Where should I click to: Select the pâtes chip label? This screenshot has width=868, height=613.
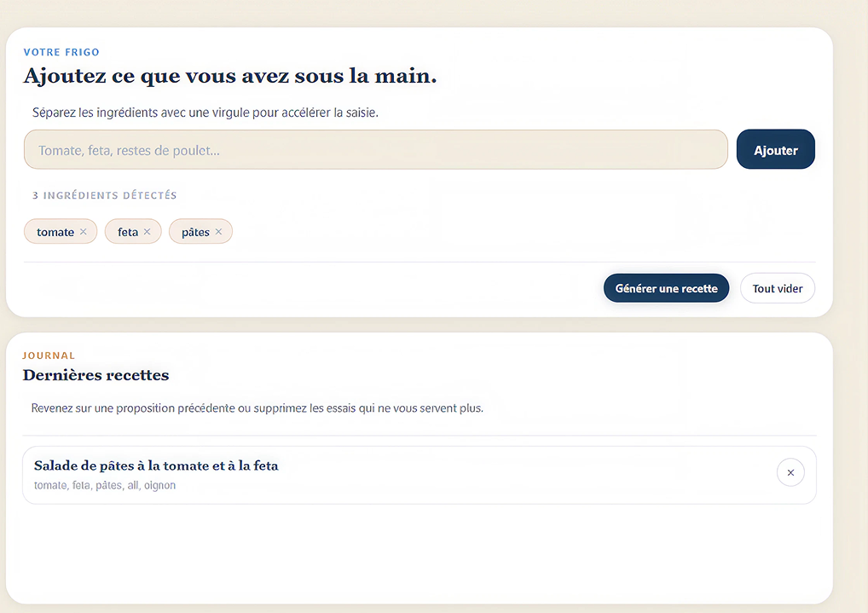click(x=195, y=232)
